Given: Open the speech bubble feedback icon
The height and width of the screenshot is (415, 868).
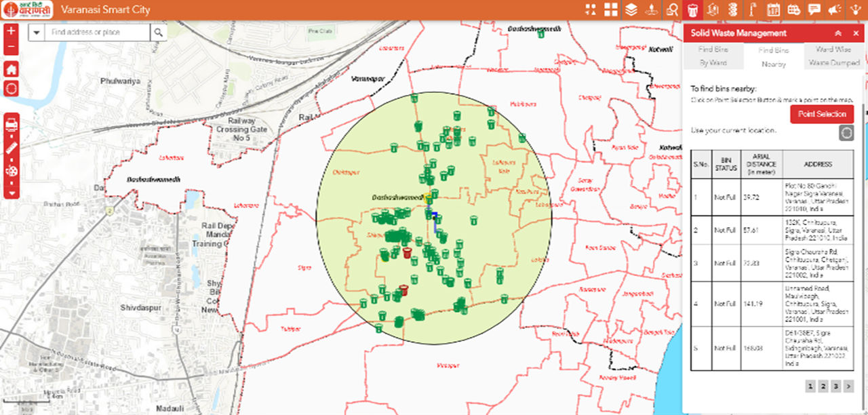Looking at the screenshot, I should 814,9.
